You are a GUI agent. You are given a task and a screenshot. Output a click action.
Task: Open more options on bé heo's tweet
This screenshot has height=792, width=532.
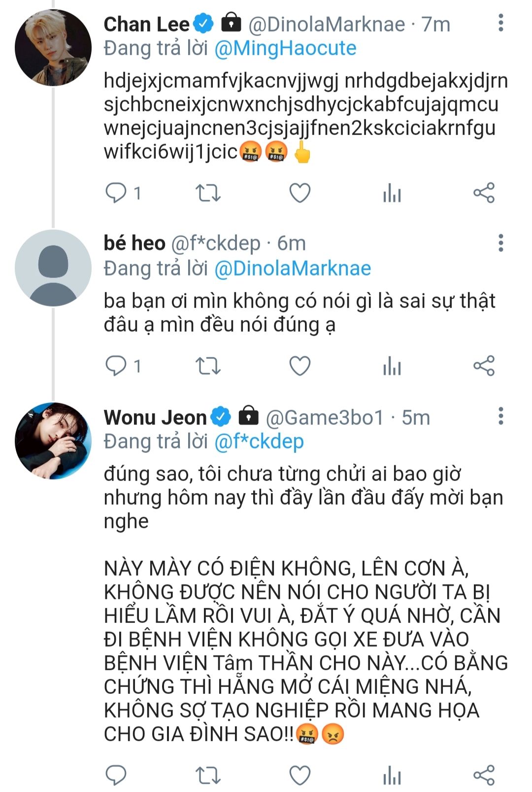(x=500, y=243)
